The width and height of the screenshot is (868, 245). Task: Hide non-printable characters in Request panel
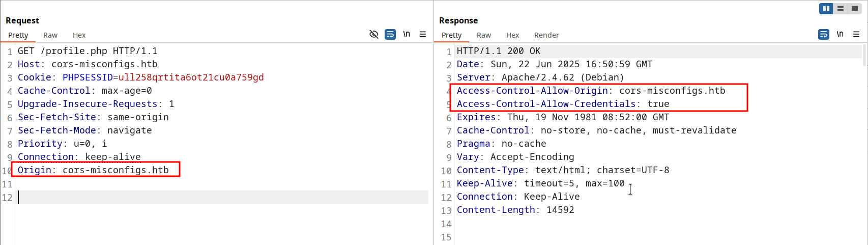[x=374, y=34]
